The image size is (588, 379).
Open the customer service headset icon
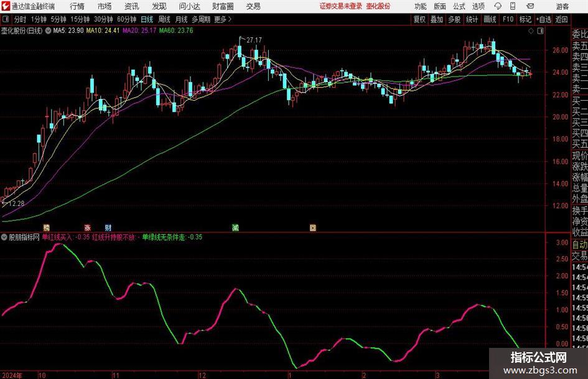(x=498, y=6)
